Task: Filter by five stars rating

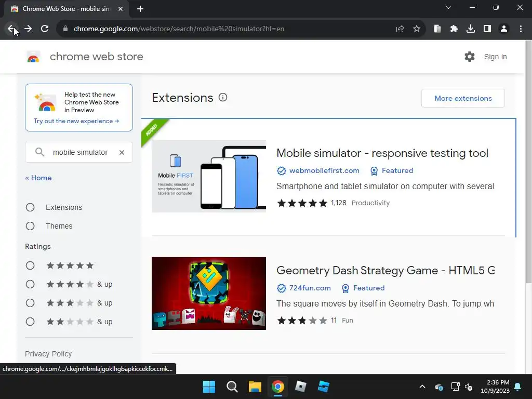Action: tap(30, 265)
